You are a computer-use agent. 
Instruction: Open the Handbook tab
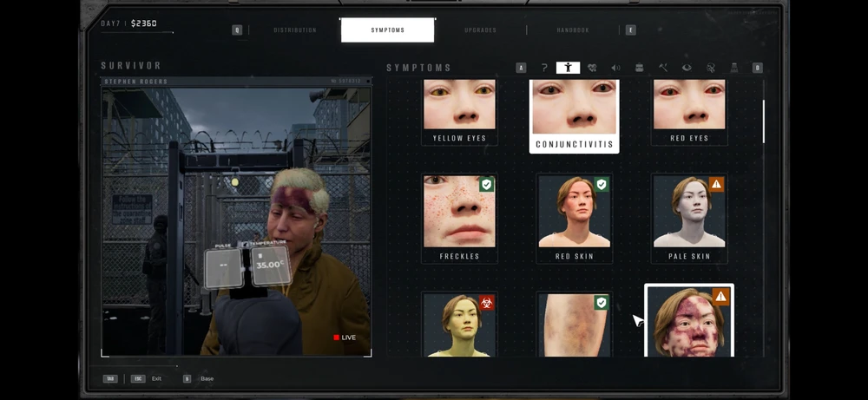click(x=573, y=30)
